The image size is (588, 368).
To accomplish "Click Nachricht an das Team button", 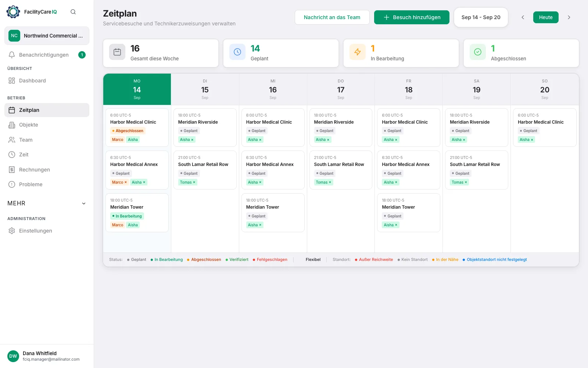I will 332,17.
